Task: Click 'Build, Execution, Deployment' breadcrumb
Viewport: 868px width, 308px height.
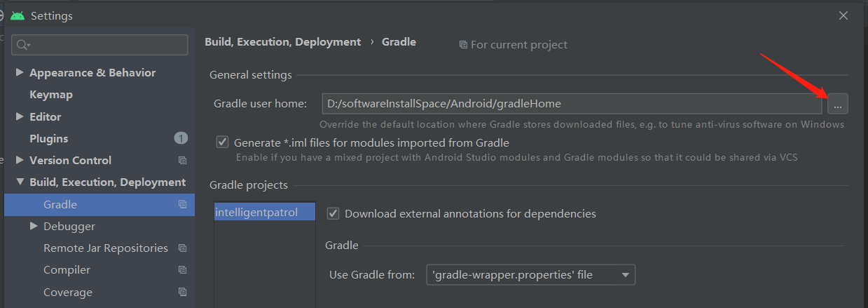Action: [283, 42]
